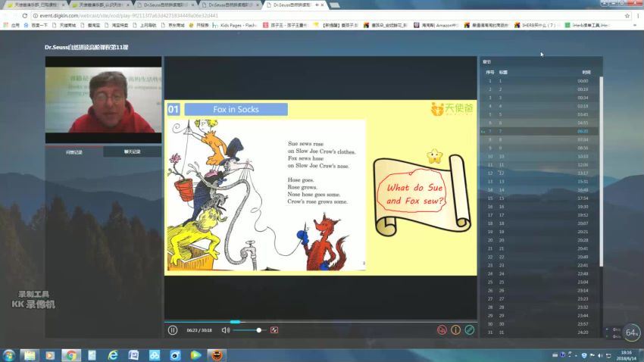The width and height of the screenshot is (644, 362).
Task: Open File Explorer from the taskbar
Action: point(29,355)
